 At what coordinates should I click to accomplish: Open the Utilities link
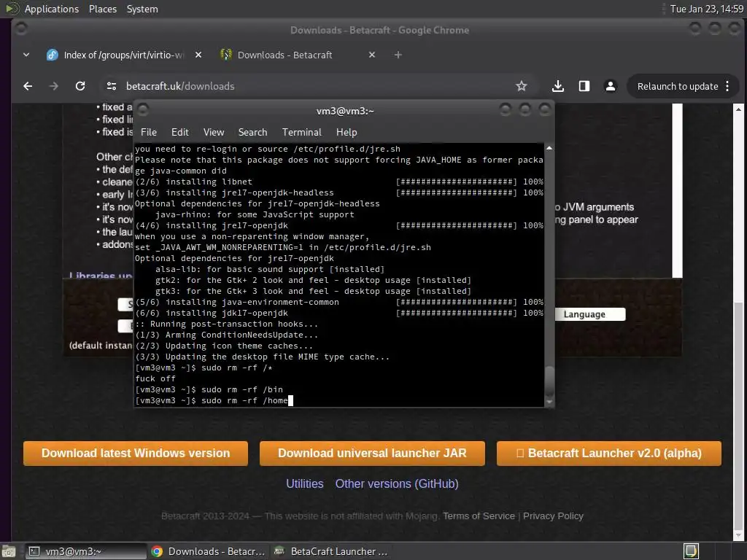(305, 484)
